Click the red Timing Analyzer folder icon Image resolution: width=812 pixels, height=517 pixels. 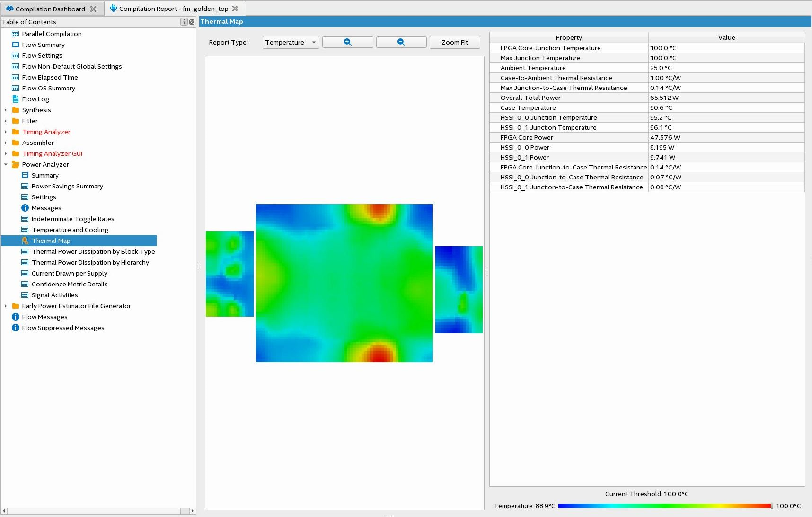16,132
